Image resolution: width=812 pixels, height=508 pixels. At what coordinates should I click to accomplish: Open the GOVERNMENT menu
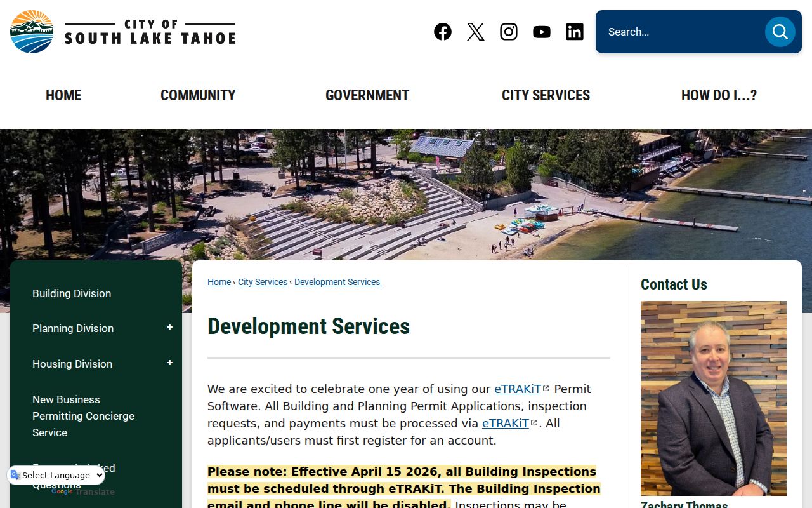coord(367,95)
